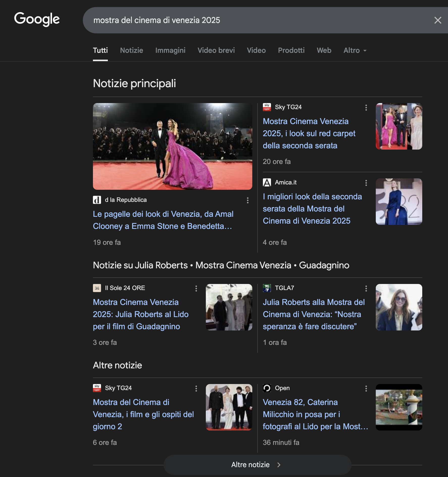The width and height of the screenshot is (448, 477).
Task: Click the 'Notizie su Julia Roberts' heading
Action: pos(221,265)
